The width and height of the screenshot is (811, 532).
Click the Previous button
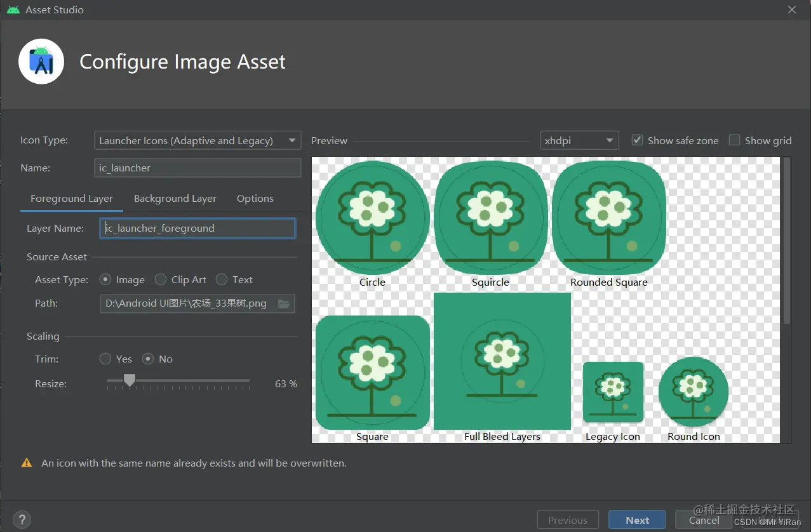[x=568, y=520]
